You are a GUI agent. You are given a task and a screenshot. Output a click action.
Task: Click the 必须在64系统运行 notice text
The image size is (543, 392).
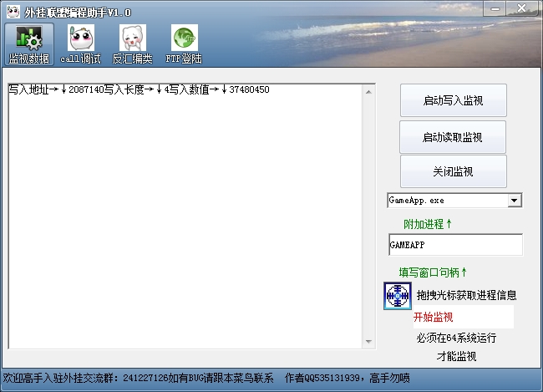(x=456, y=338)
